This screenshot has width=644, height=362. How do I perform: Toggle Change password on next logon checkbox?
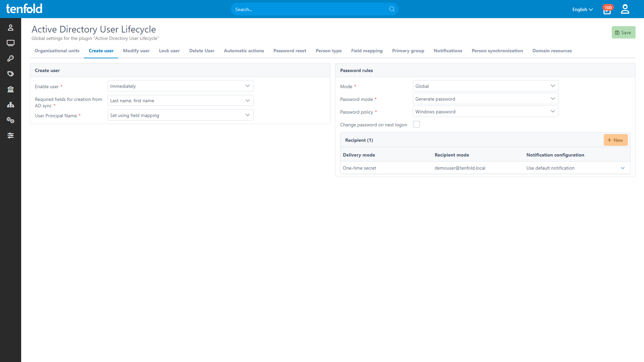click(x=416, y=124)
